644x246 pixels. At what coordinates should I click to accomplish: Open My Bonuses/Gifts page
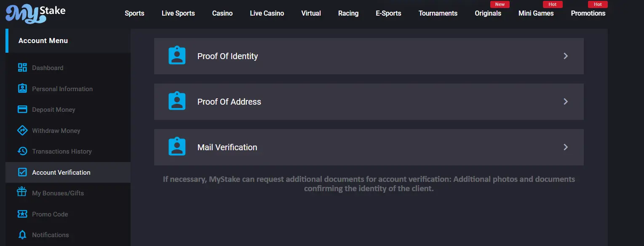pyautogui.click(x=68, y=193)
